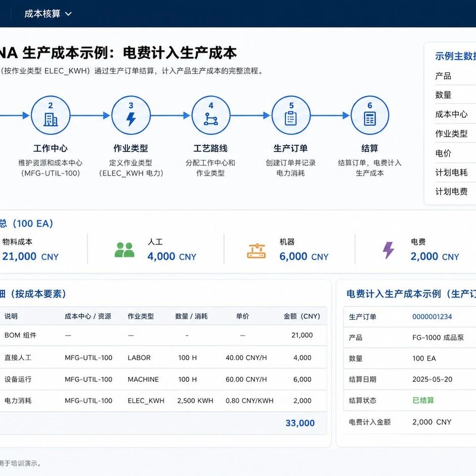Screen dimensions: 476x476
Task: Click the 21,000 CNY material cost value
Action: [30, 256]
